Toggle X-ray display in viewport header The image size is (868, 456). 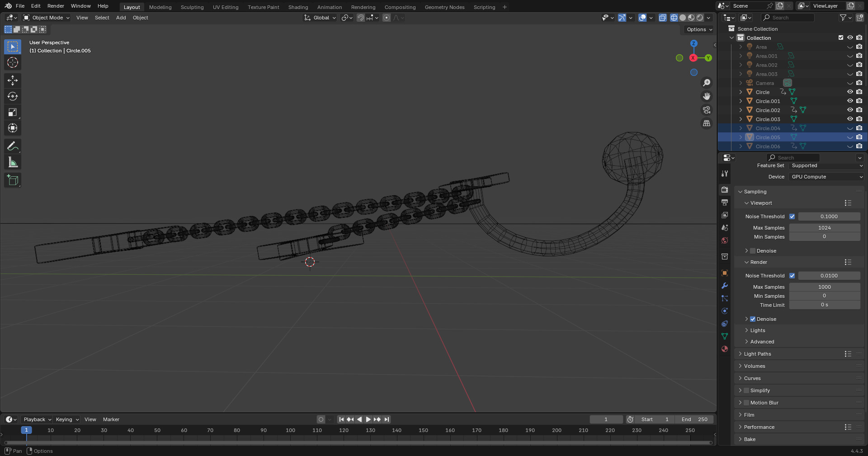pyautogui.click(x=662, y=18)
